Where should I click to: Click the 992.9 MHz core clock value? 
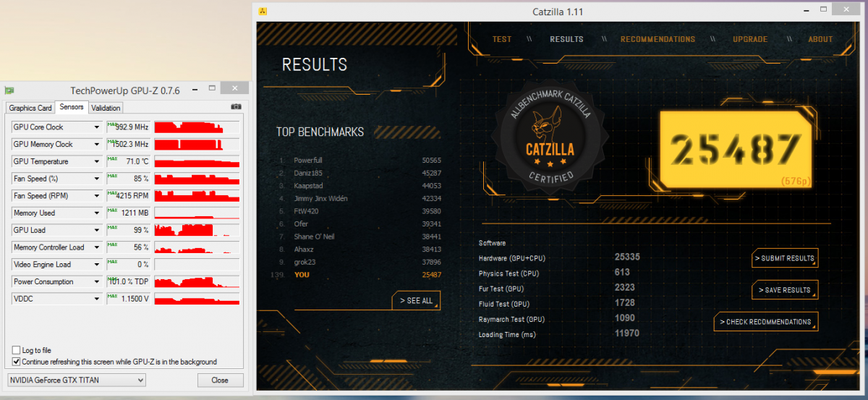tap(128, 127)
